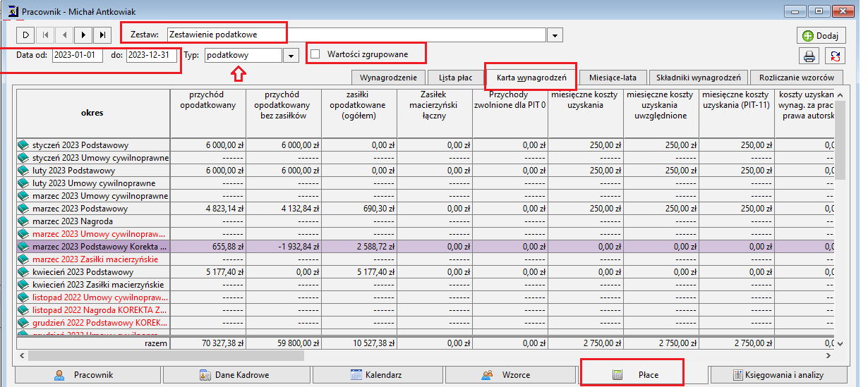Viewport: 868px width, 387px height.
Task: Click the printer icon
Action: [809, 56]
